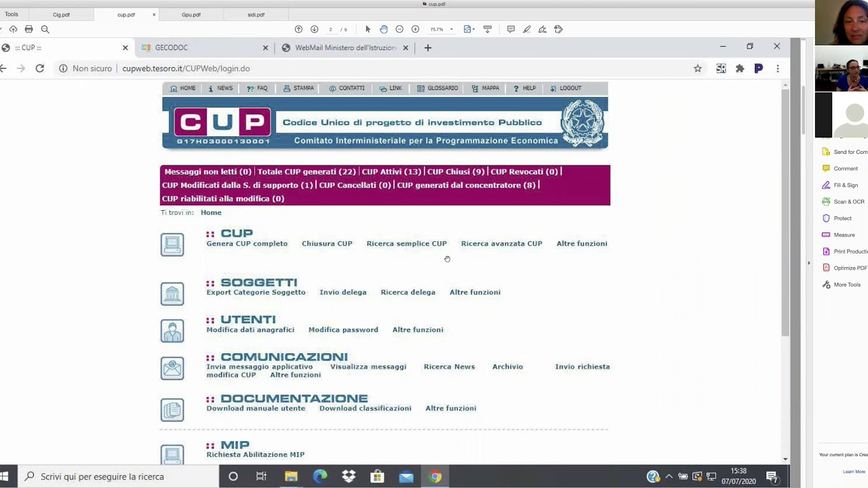Reload the browser page

point(40,68)
